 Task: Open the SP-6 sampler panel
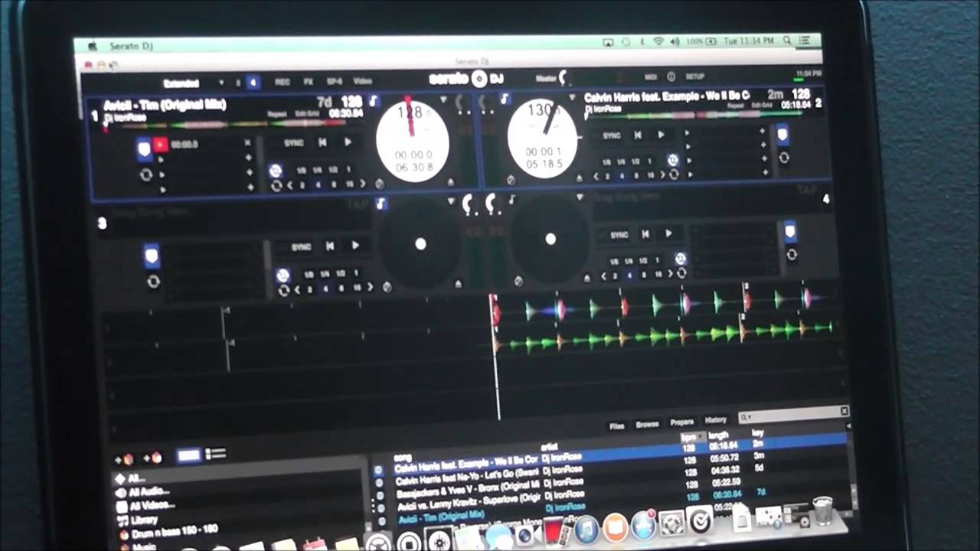[x=335, y=81]
